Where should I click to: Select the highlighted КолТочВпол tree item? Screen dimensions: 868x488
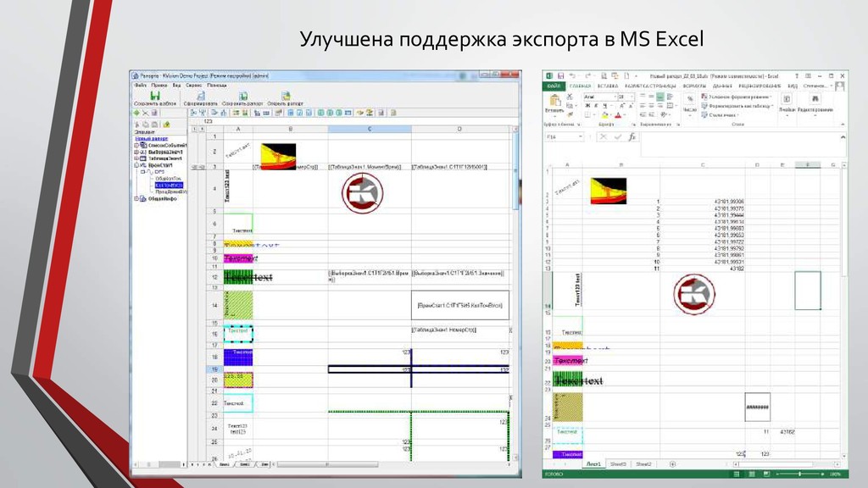pos(169,186)
